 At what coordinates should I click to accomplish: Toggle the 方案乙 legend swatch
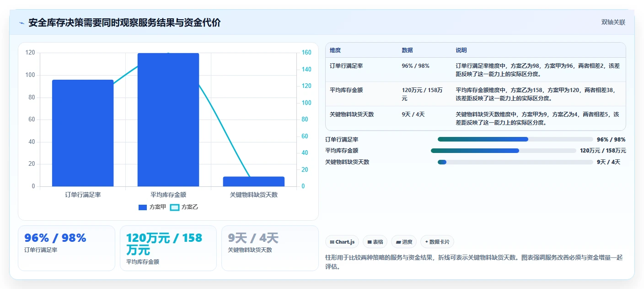[174, 207]
